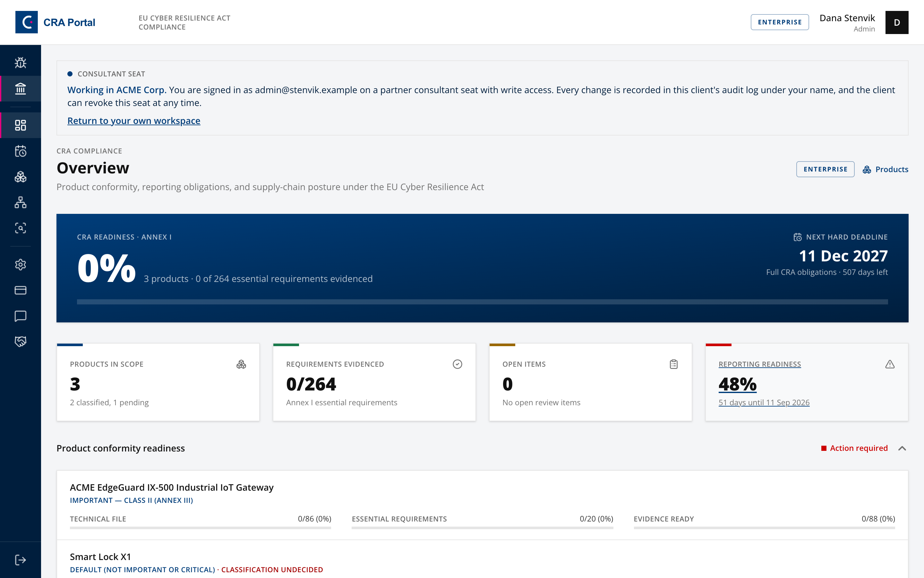Click the No open review items text
Screen dimensions: 924x578
[x=541, y=403]
